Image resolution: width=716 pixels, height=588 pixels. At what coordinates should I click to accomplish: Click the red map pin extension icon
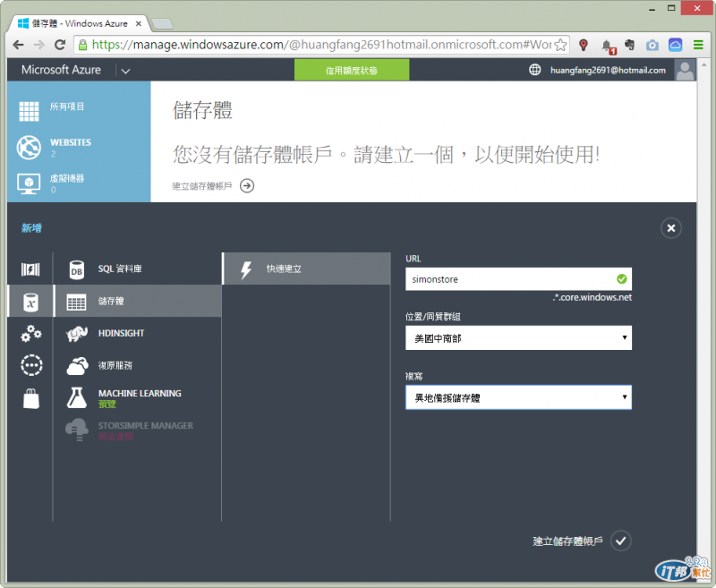point(584,45)
